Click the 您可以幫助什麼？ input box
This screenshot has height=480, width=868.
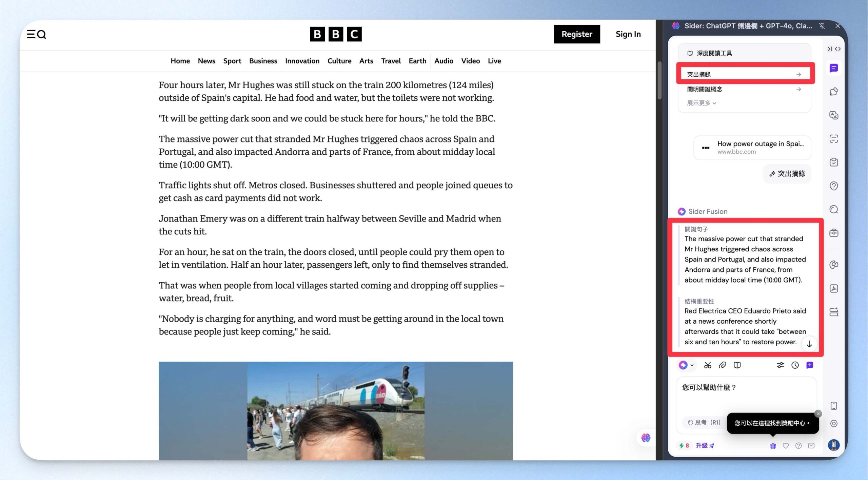[746, 397]
